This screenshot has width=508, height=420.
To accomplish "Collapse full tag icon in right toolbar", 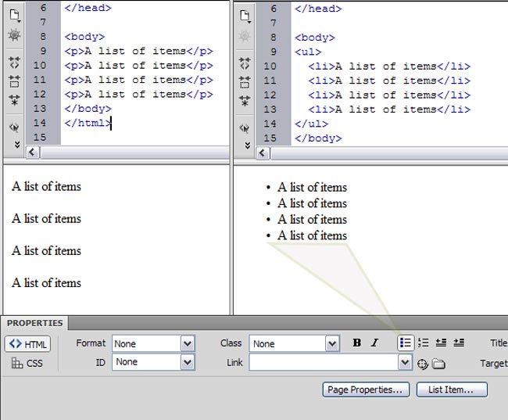I will click(245, 63).
